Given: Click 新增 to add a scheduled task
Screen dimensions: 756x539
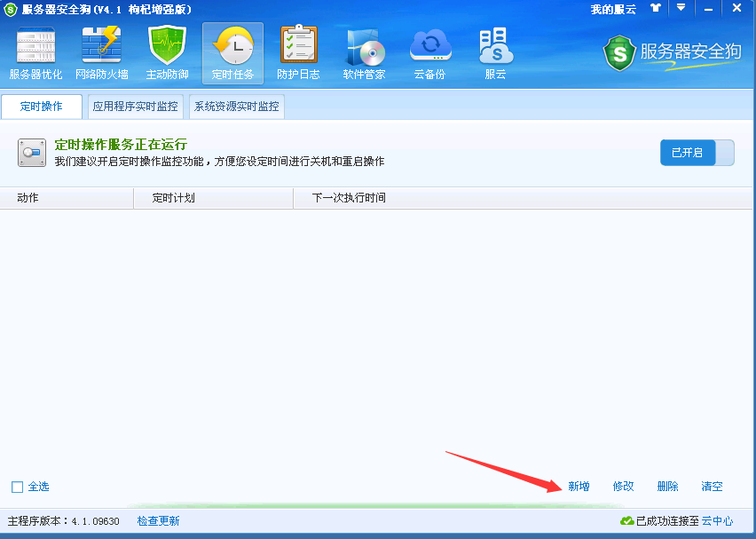Looking at the screenshot, I should pos(579,487).
